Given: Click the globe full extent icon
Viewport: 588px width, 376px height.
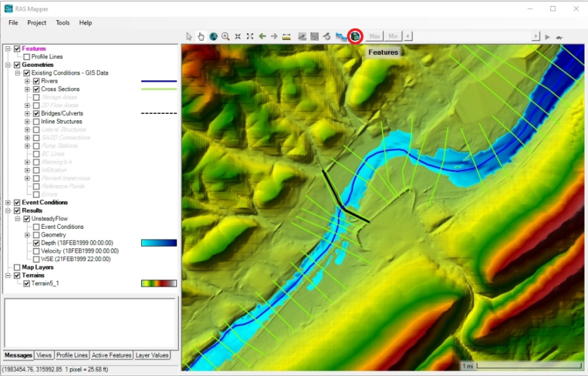Looking at the screenshot, I should tap(213, 37).
